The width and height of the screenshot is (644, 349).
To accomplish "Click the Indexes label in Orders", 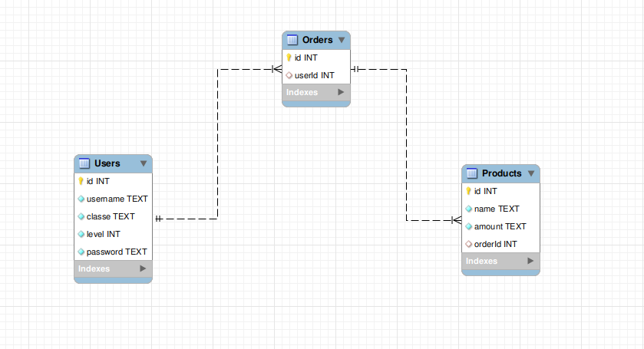I will click(302, 92).
